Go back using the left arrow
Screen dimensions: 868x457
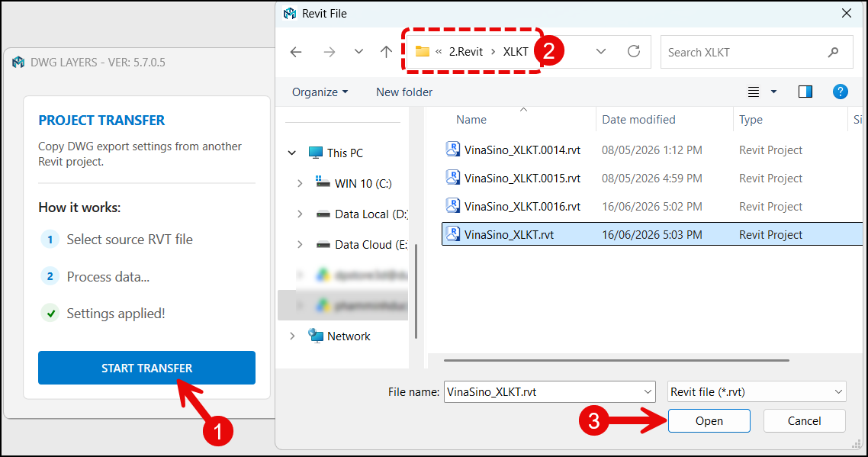[296, 52]
